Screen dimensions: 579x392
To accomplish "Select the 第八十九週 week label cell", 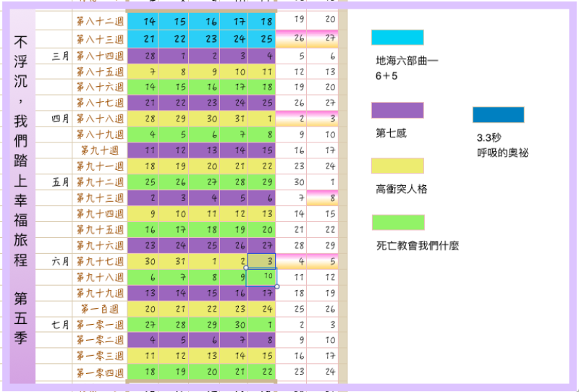I will (x=100, y=135).
